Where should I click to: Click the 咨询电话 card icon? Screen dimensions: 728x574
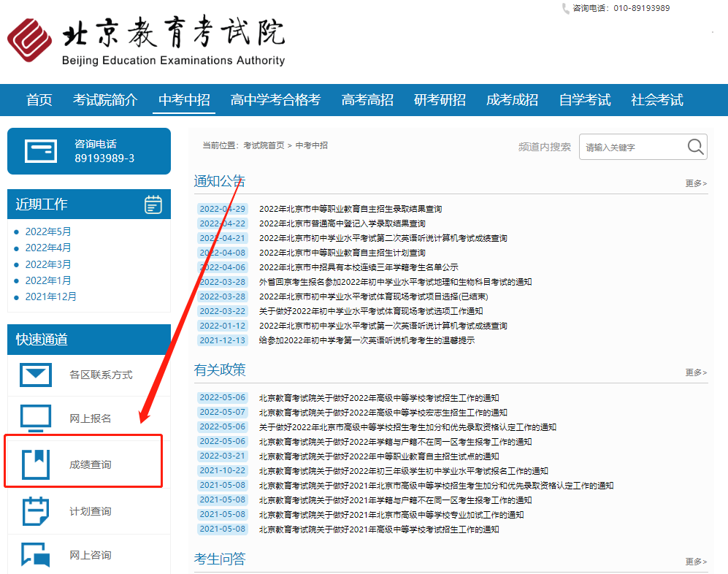point(40,151)
